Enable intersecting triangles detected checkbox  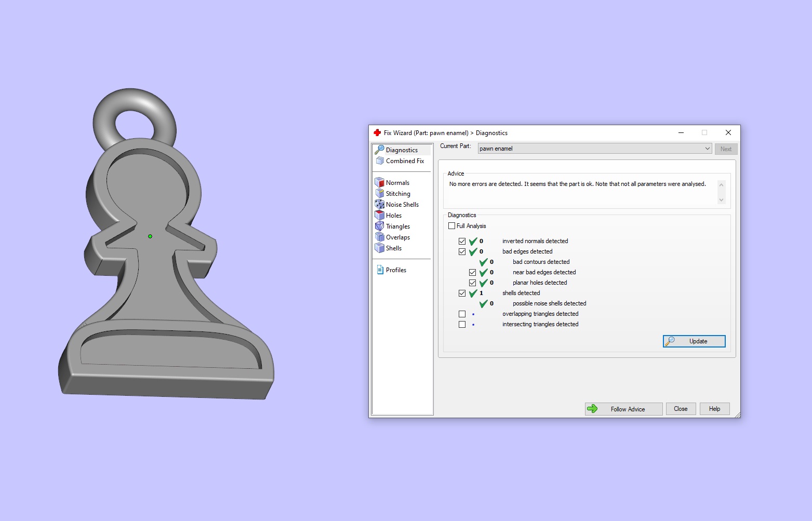[462, 325]
